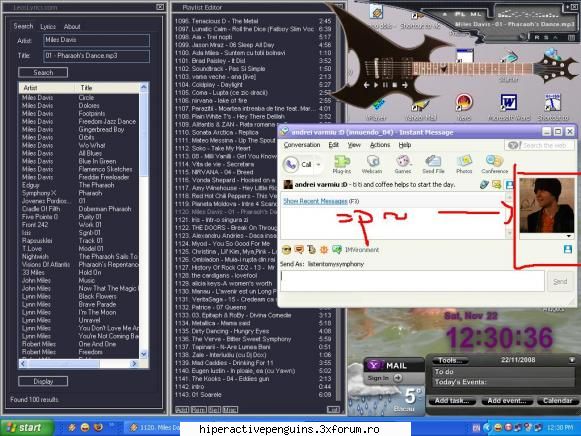Open the audibles icon beside emoticons
Image resolution: width=581 pixels, height=436 pixels.
299,250
